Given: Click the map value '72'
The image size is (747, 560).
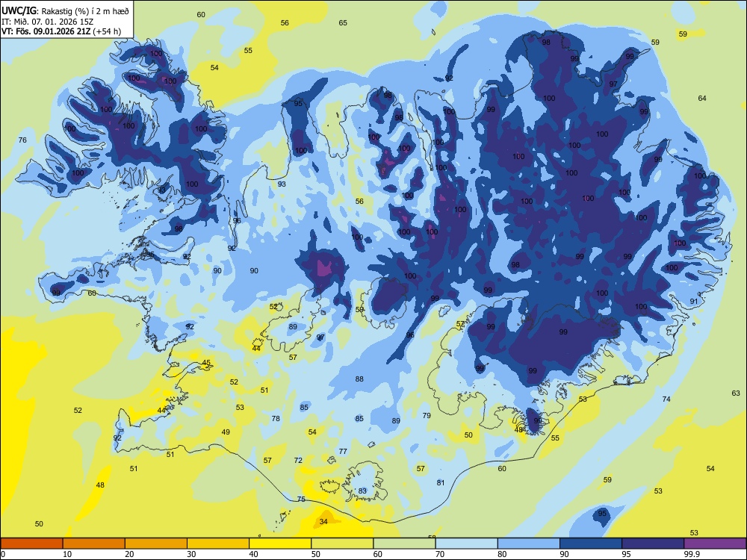Looking at the screenshot, I should (298, 461).
